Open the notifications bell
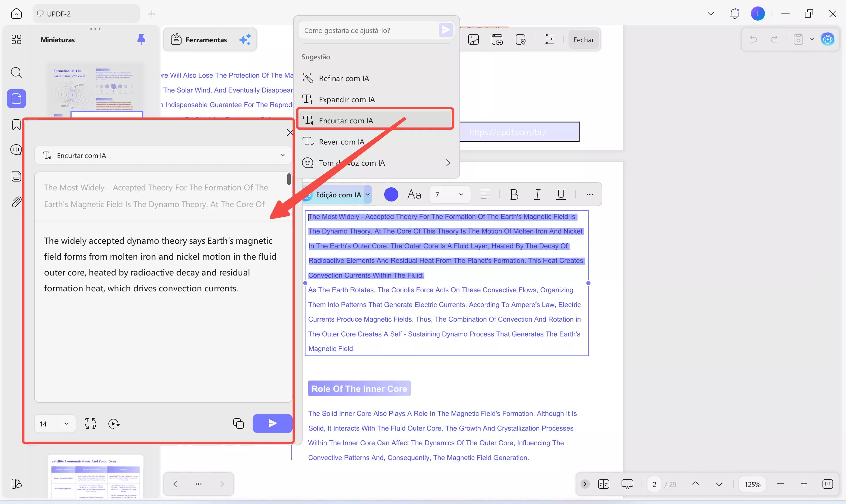846x504 pixels. click(x=734, y=14)
